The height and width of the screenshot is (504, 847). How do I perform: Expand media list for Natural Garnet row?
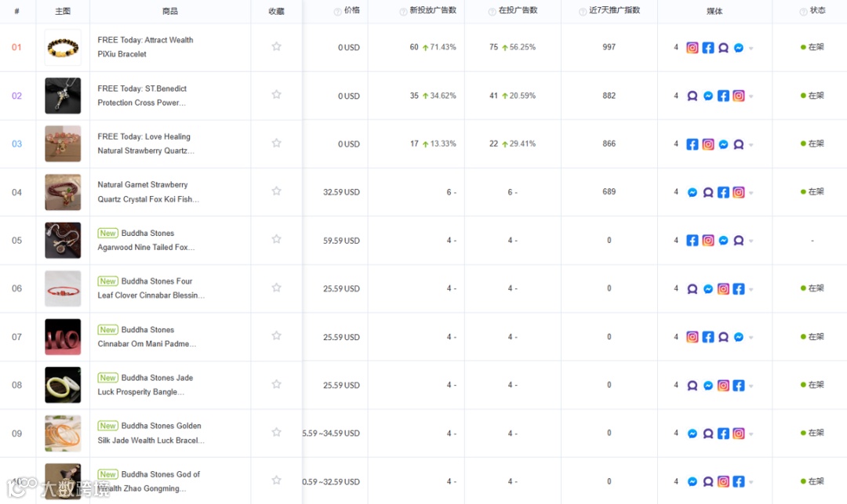[751, 193]
